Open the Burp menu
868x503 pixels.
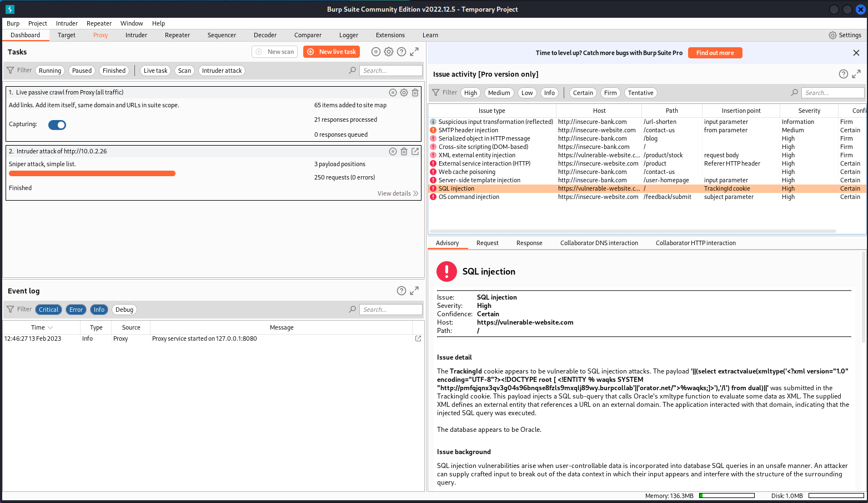13,23
